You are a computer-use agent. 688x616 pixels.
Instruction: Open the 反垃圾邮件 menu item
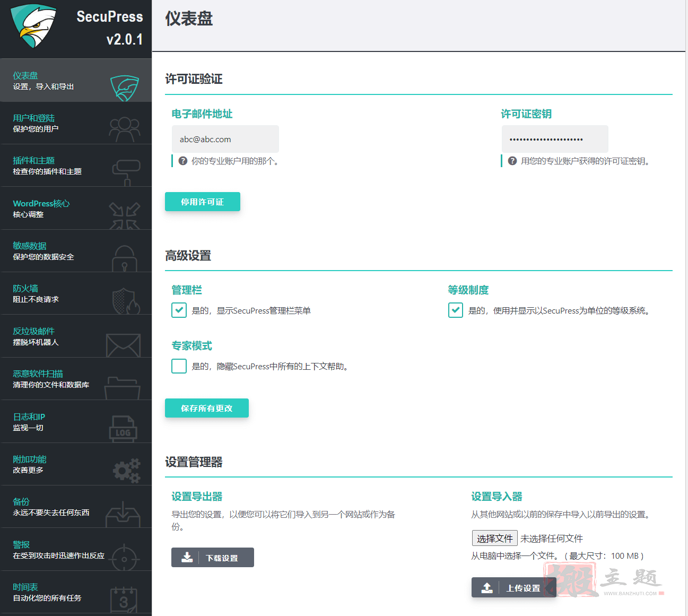[76, 336]
